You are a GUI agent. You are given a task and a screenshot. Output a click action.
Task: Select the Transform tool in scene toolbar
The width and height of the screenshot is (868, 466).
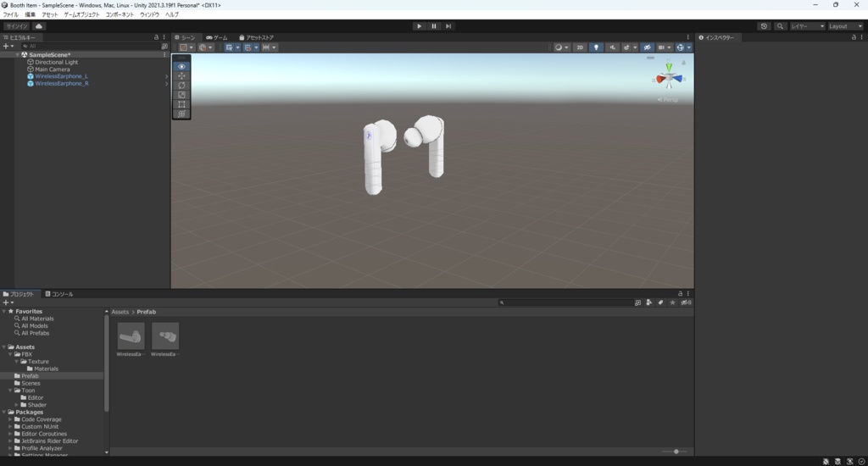pyautogui.click(x=181, y=114)
